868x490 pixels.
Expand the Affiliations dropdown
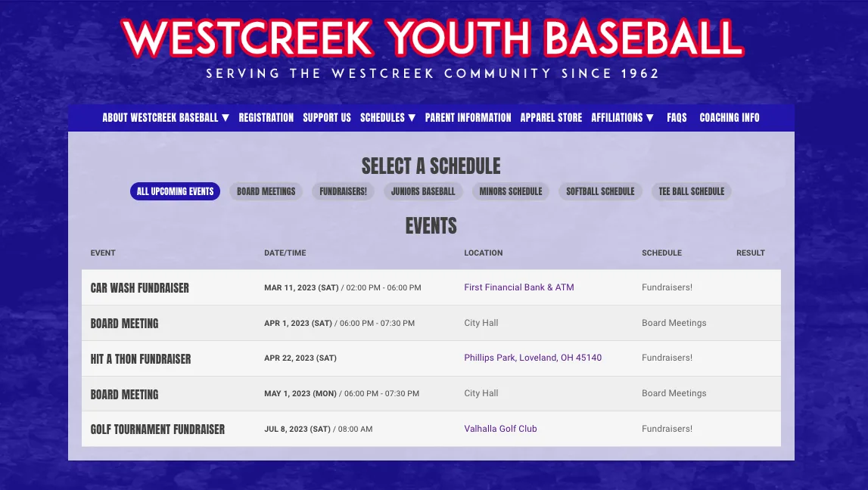(623, 117)
